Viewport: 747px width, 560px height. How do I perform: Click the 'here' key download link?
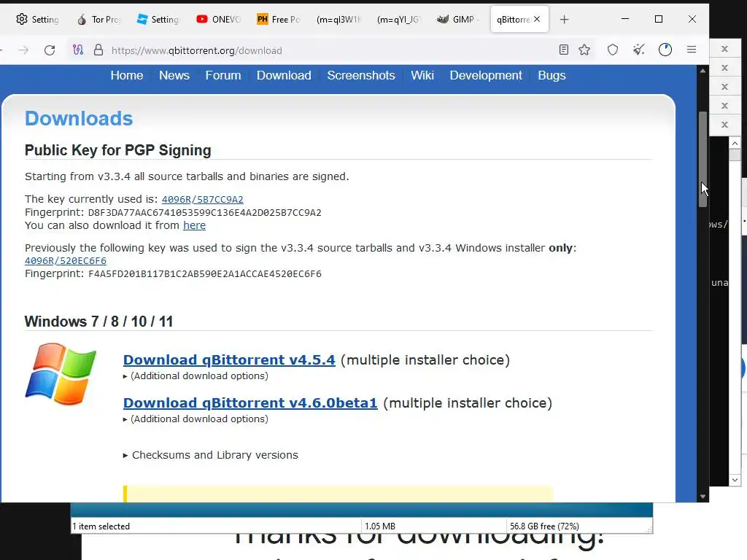click(x=194, y=225)
